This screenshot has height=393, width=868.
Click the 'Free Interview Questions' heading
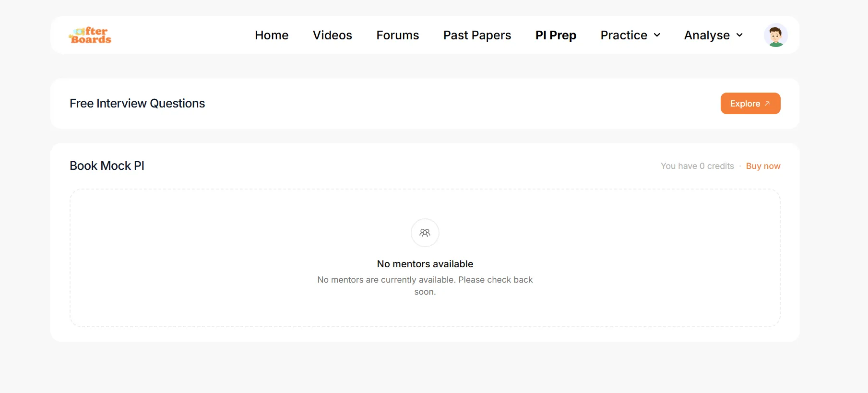tap(137, 104)
